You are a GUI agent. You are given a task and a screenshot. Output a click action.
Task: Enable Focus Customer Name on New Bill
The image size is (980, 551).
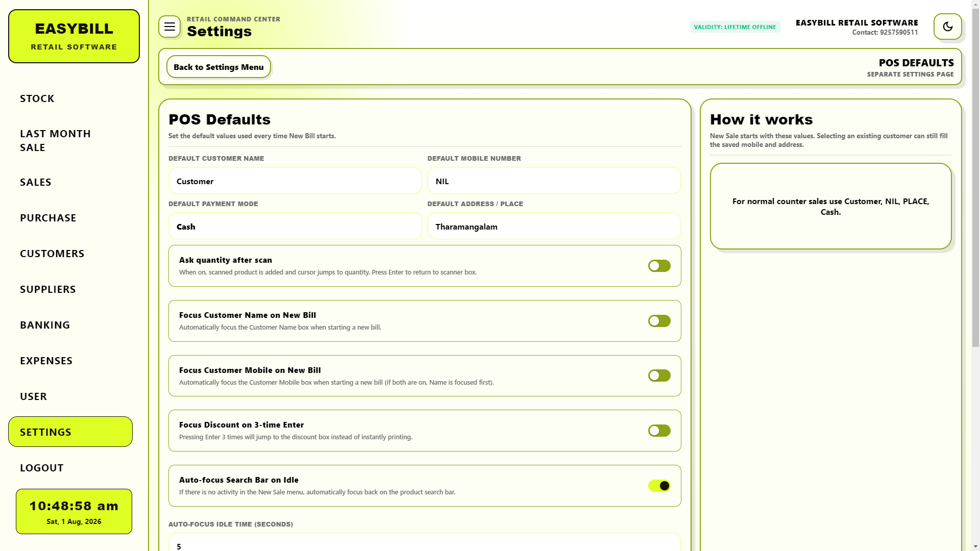[x=659, y=321]
